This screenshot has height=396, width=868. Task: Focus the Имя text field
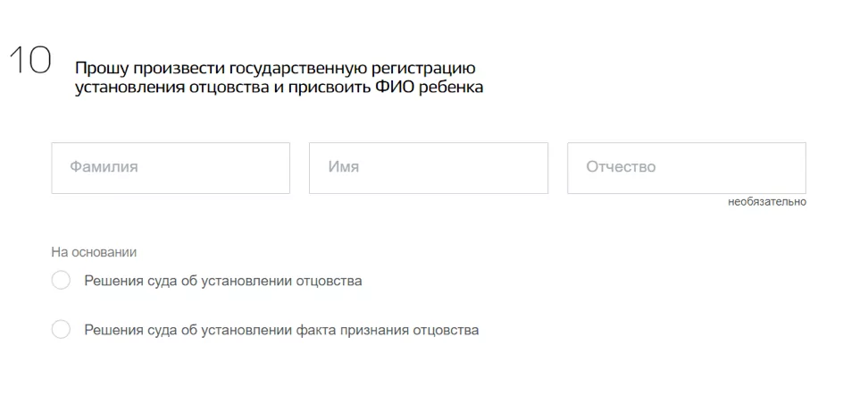(x=429, y=168)
